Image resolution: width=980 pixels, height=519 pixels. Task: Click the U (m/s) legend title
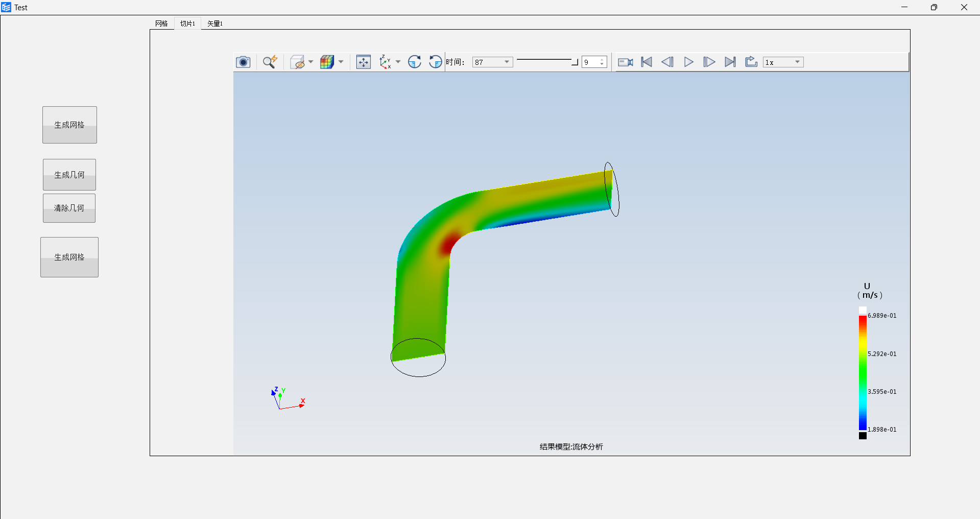coord(870,291)
